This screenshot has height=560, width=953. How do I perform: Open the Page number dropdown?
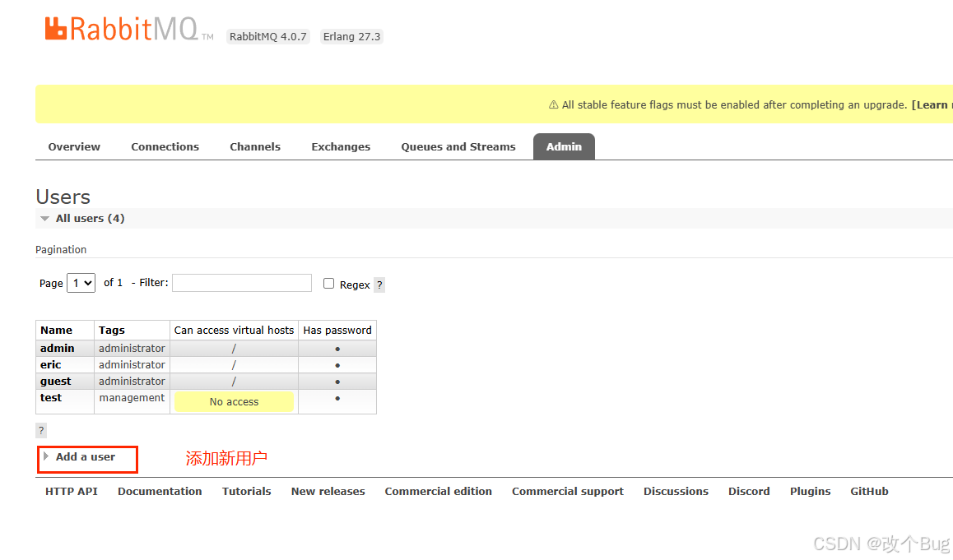[x=81, y=282]
